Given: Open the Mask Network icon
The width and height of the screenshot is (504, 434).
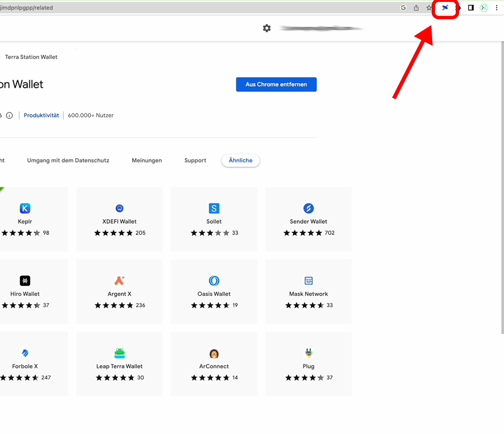Looking at the screenshot, I should coord(309,281).
